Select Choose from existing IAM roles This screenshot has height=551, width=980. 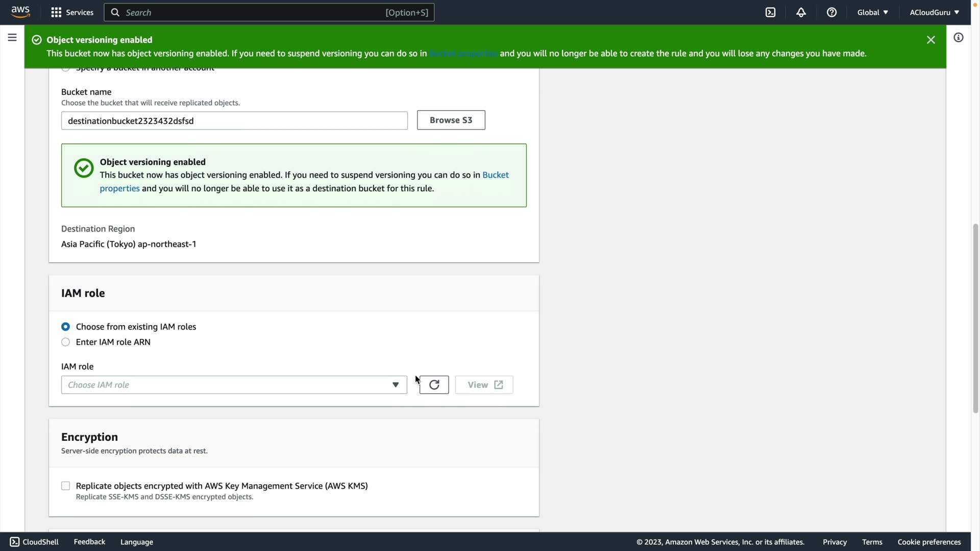pos(66,327)
